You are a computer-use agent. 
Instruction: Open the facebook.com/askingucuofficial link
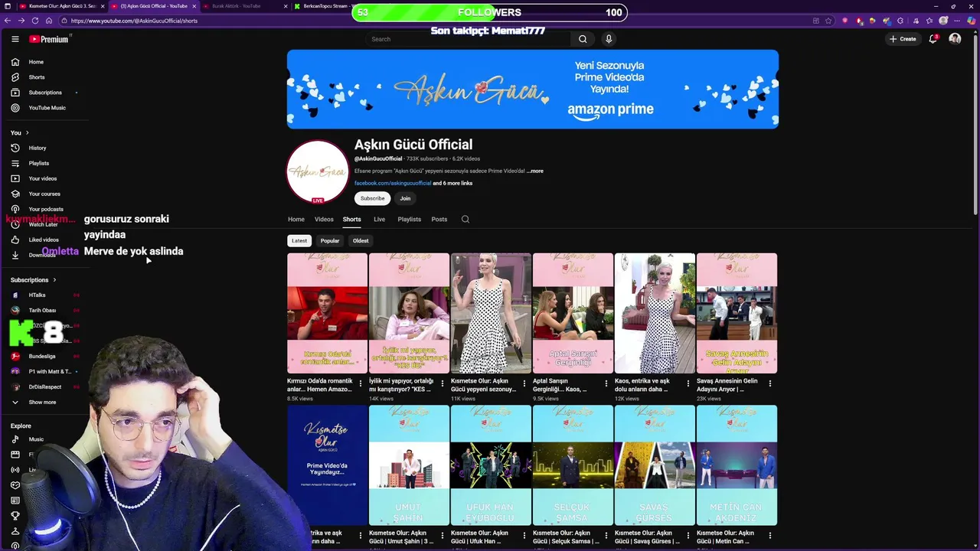[393, 184]
